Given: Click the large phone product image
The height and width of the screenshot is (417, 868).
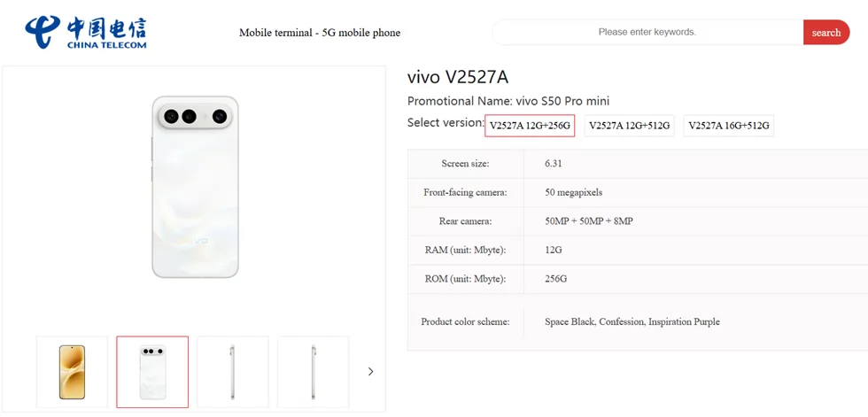Looking at the screenshot, I should pos(195,187).
